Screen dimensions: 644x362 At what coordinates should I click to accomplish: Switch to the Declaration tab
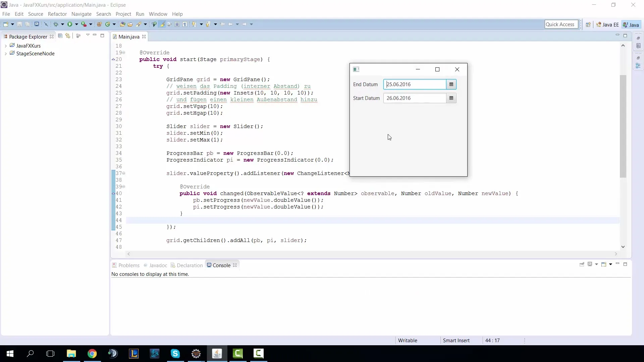coord(187,265)
